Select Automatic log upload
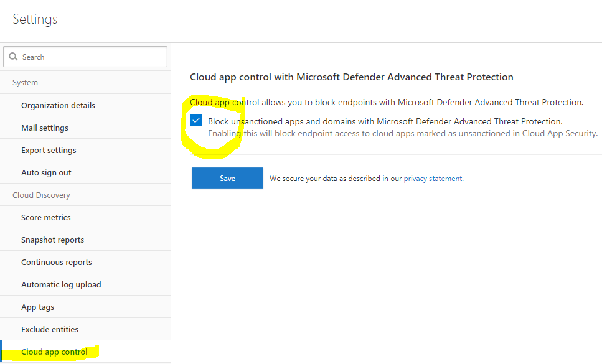This screenshot has height=364, width=602. (61, 284)
